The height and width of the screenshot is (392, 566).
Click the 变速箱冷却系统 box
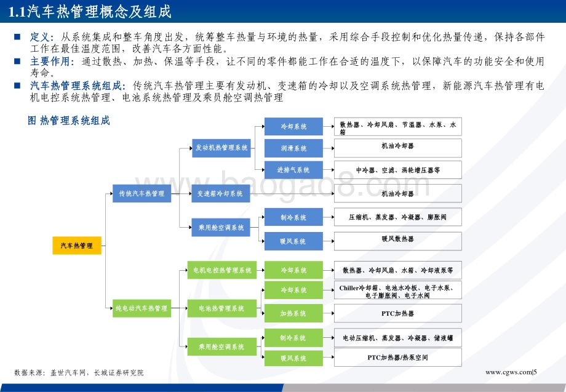click(220, 193)
